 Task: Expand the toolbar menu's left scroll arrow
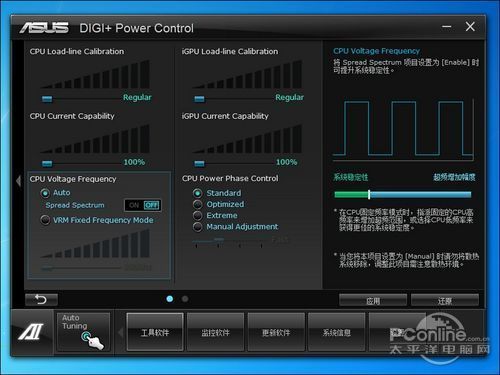(121, 332)
